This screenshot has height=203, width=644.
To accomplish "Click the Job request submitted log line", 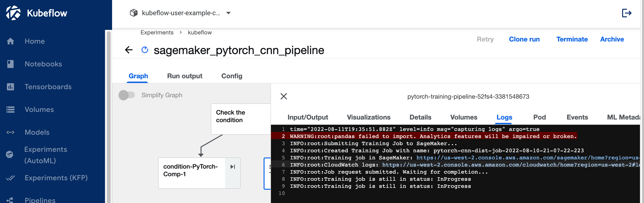I will coord(389,172).
